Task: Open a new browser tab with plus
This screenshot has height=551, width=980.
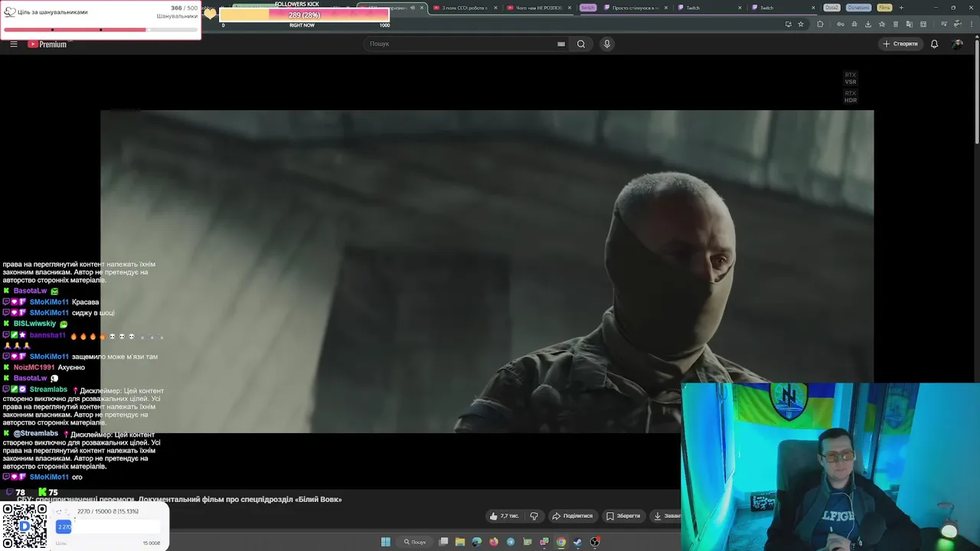Action: (x=901, y=8)
